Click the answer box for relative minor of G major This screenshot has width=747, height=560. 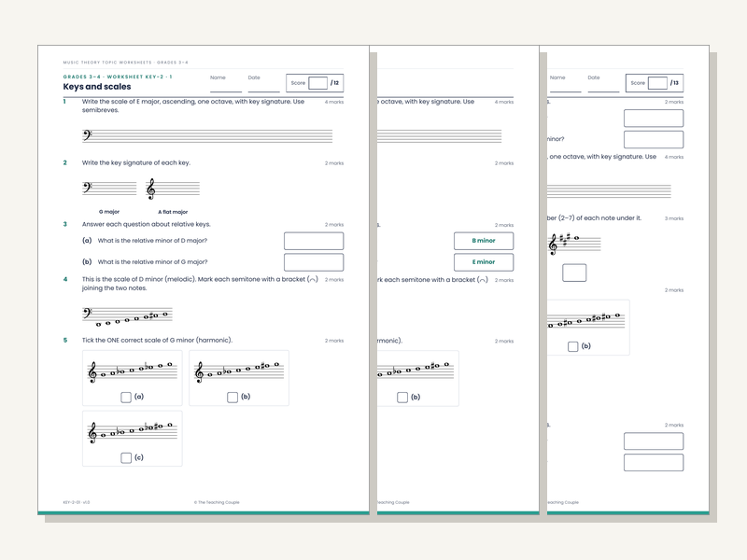click(314, 262)
